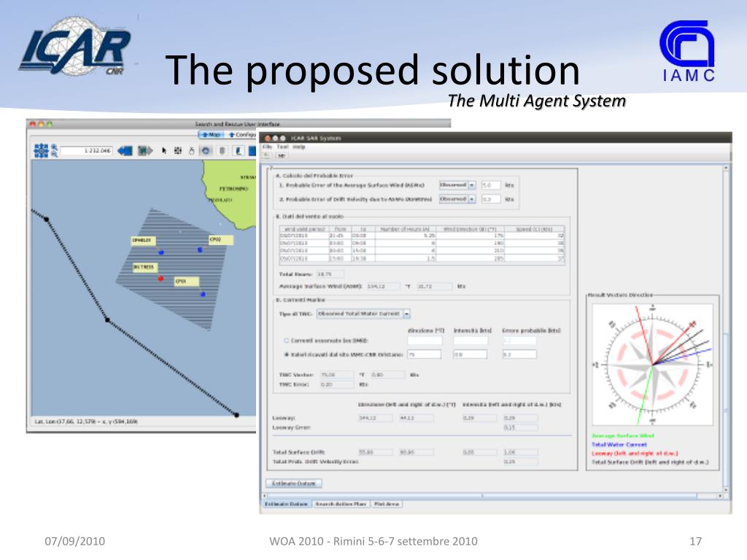
Task: Click the 'wind valid period' column header
Action: 303,229
